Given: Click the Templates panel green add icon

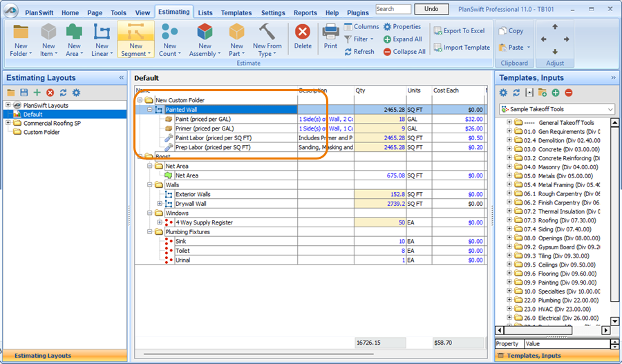Looking at the screenshot, I should [556, 93].
